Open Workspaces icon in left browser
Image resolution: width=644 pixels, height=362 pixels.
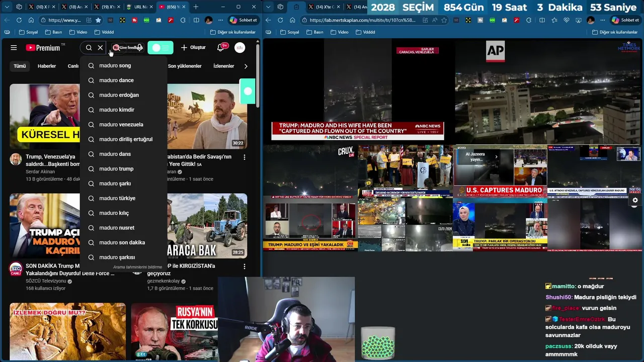pos(19,7)
